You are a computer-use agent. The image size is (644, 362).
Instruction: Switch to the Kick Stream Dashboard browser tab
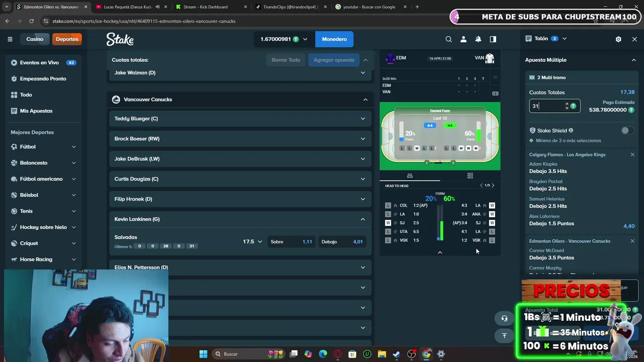210,7
